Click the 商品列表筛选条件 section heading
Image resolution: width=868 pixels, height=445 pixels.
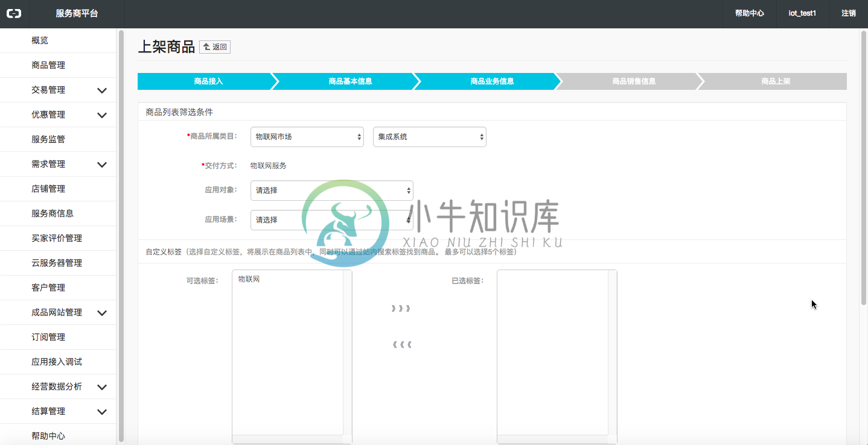point(179,112)
